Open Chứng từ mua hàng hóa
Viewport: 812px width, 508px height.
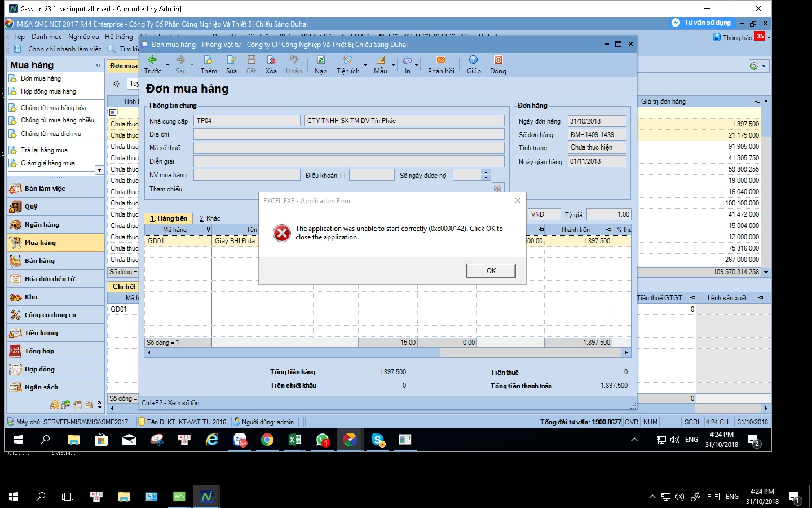(53, 107)
